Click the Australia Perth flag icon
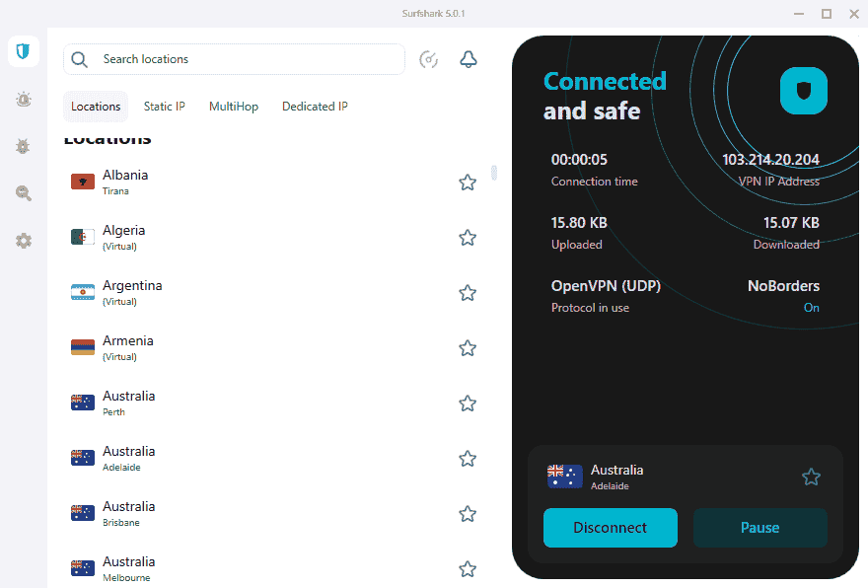Viewport: 868px width, 588px height. pos(83,403)
